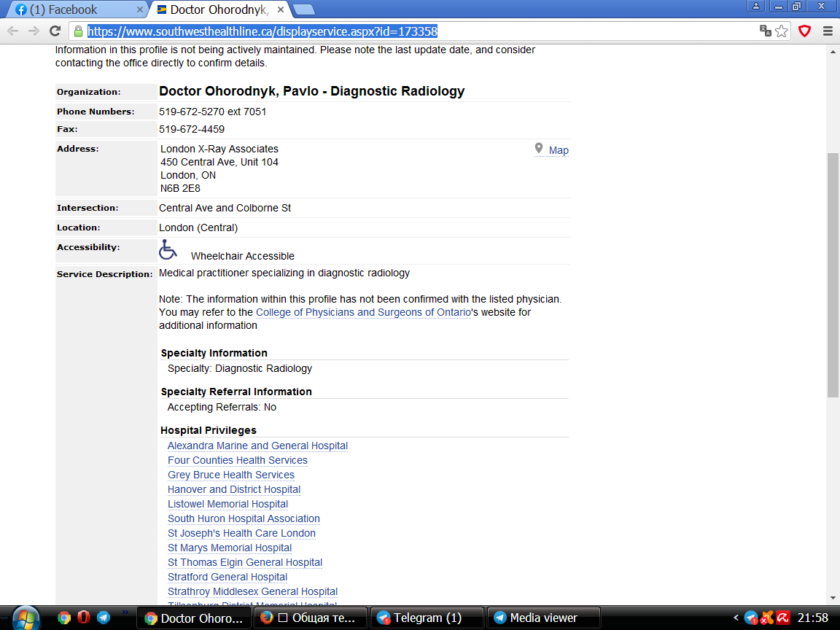This screenshot has width=840, height=630.
Task: Show hidden tray icons arrow
Action: 736,618
